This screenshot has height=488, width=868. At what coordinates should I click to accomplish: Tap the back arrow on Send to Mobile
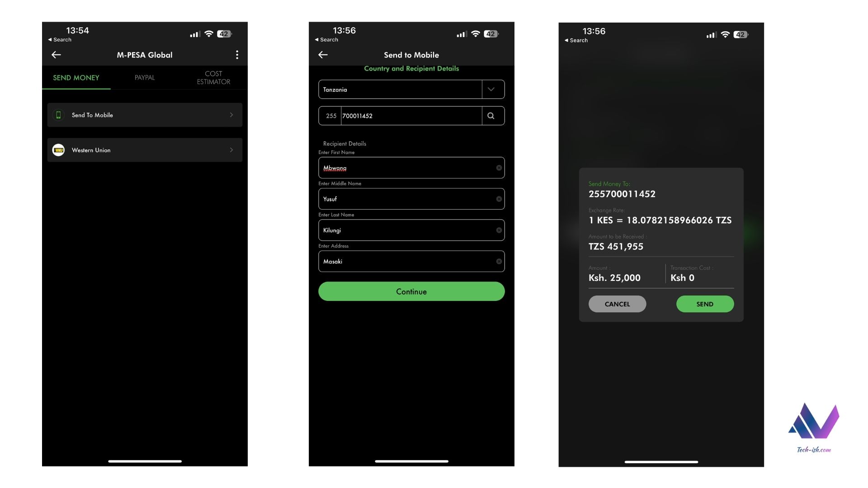322,54
